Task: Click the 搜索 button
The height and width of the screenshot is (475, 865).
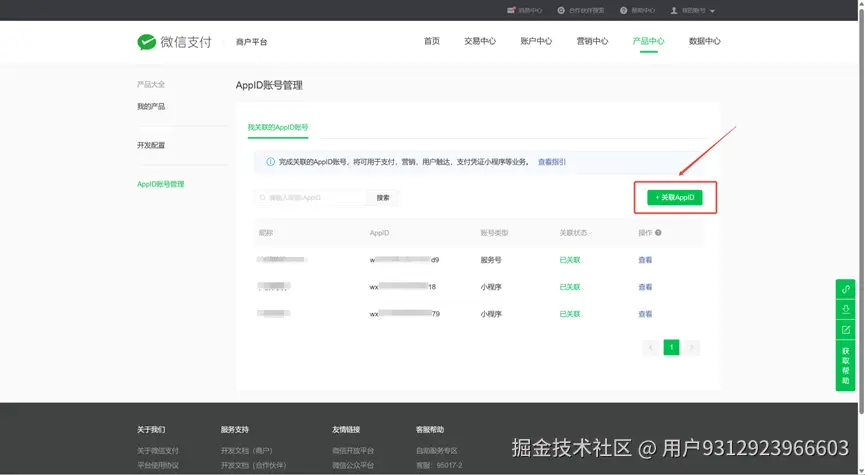Action: click(x=383, y=198)
